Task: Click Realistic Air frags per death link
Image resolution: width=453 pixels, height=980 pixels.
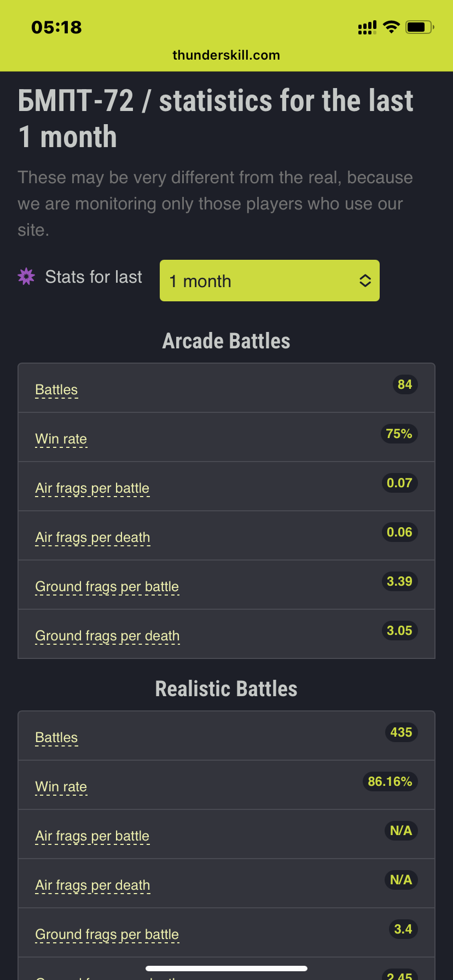Action: pyautogui.click(x=92, y=885)
